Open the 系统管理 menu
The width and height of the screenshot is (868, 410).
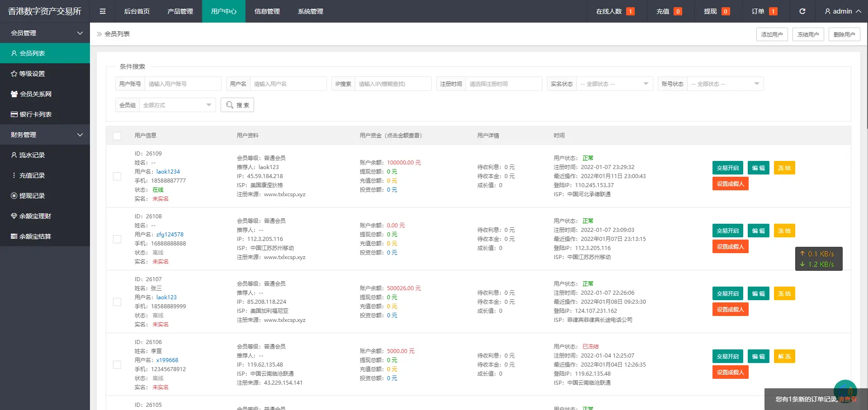click(x=310, y=11)
